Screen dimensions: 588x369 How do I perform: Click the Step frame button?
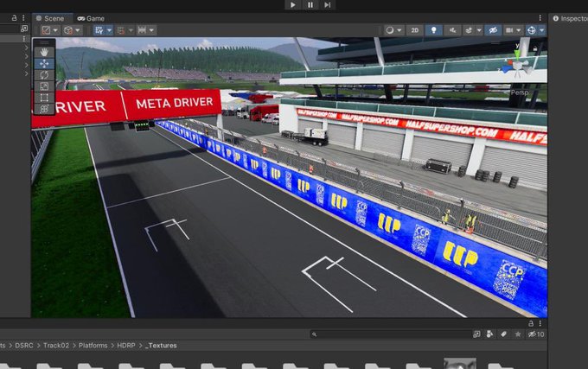(328, 5)
